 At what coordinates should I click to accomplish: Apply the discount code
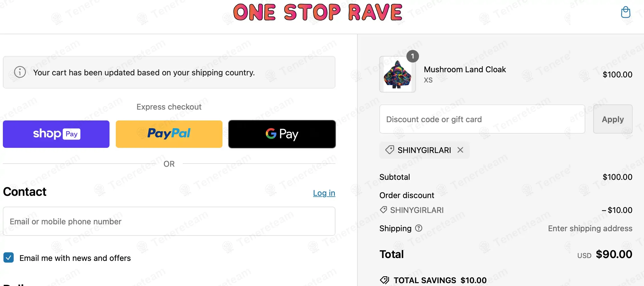[613, 119]
